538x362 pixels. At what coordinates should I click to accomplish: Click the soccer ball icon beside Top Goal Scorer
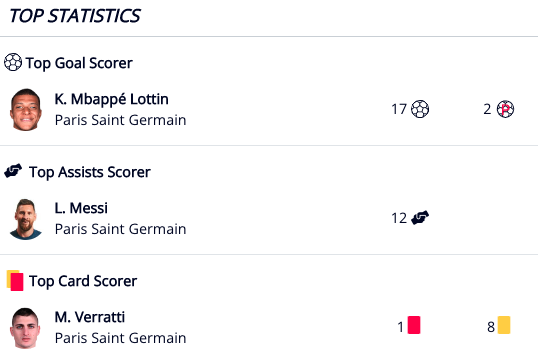(13, 62)
